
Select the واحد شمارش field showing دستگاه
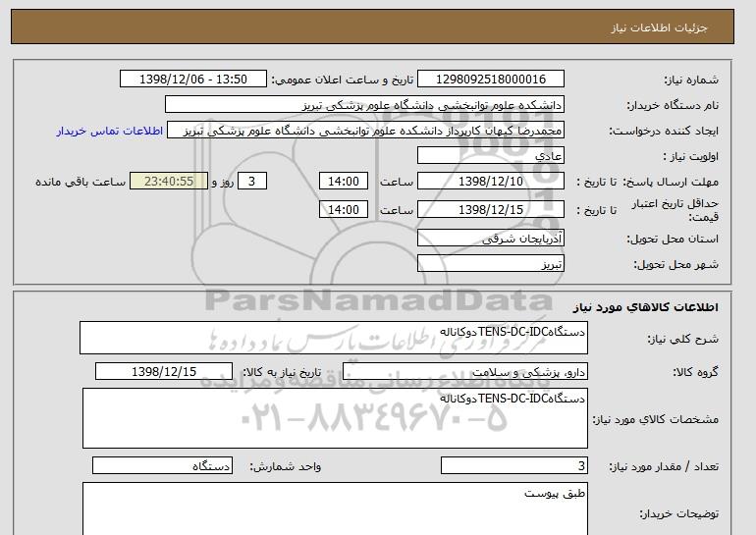(x=163, y=466)
